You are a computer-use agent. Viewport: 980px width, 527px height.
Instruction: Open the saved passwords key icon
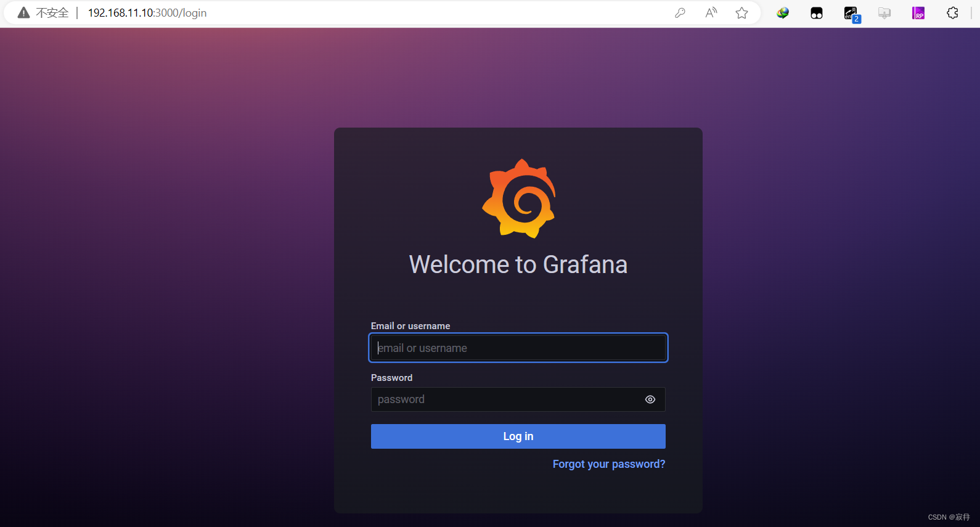pyautogui.click(x=680, y=13)
